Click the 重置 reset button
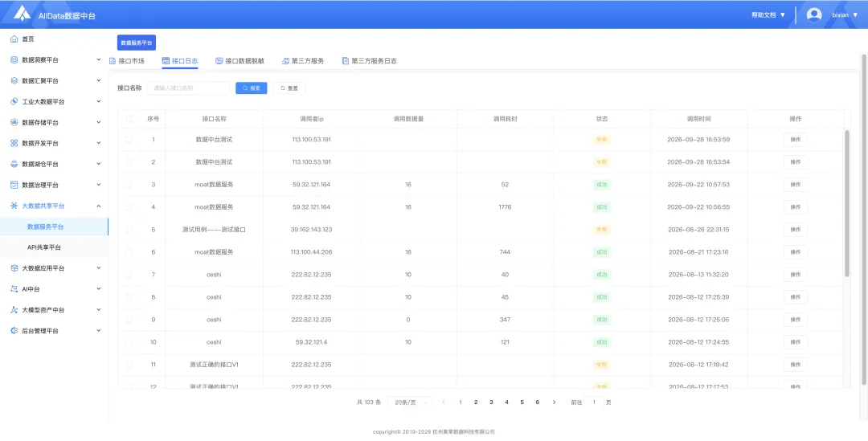 (289, 88)
